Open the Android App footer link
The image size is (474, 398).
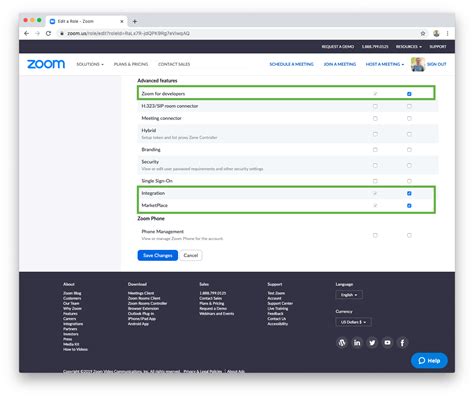click(138, 324)
